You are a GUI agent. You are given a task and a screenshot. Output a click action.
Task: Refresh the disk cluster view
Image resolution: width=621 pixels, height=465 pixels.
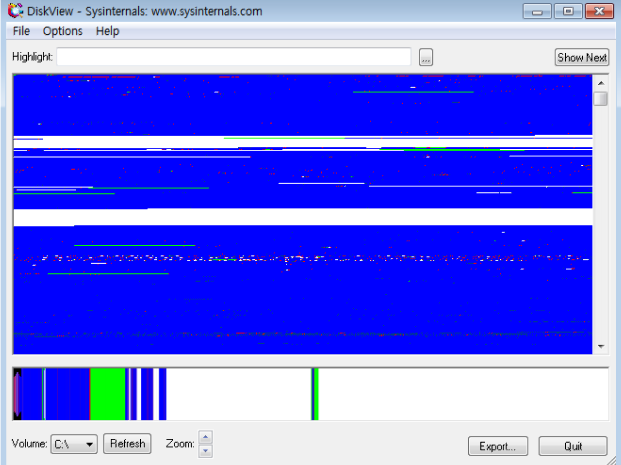[127, 444]
